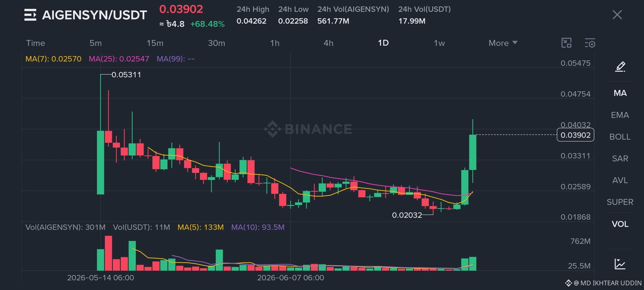Expand the More timeframes dropdown
The width and height of the screenshot is (644, 290).
click(x=503, y=43)
